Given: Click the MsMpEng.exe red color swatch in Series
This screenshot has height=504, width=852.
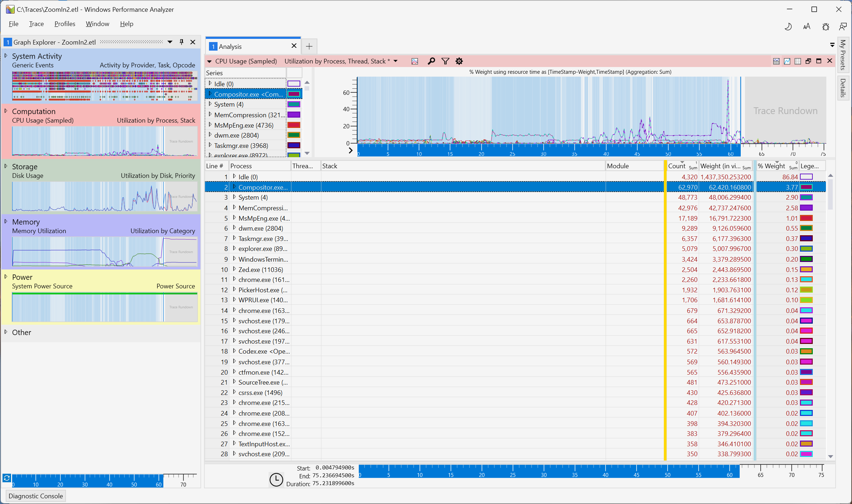Looking at the screenshot, I should pos(294,125).
